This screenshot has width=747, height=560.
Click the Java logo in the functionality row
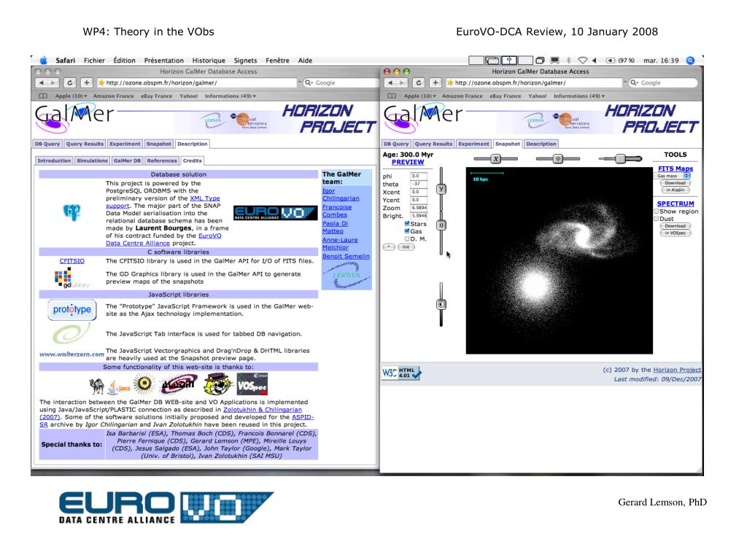tap(118, 386)
